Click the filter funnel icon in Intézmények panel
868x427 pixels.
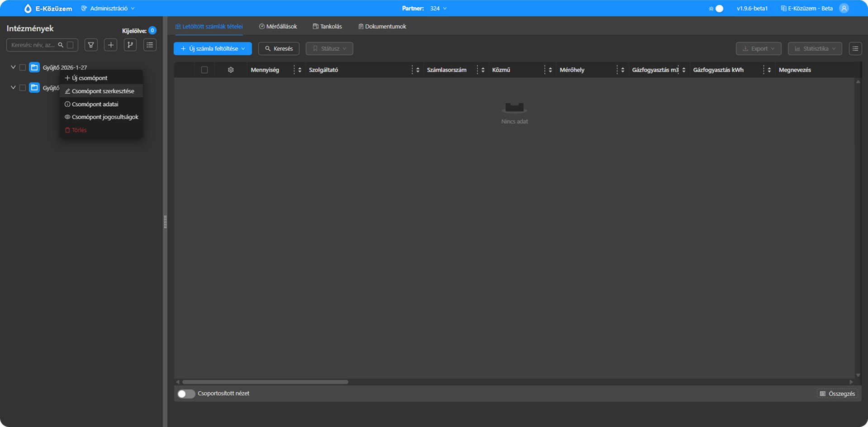(x=91, y=45)
